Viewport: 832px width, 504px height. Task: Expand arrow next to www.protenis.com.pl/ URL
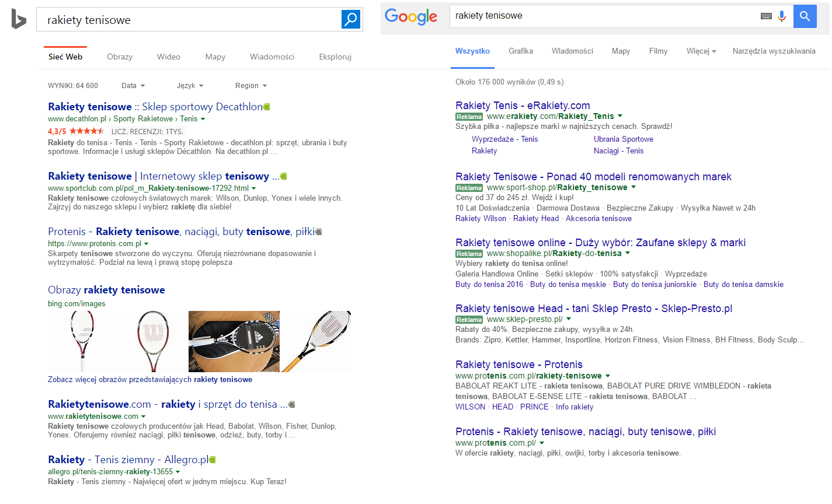(542, 443)
